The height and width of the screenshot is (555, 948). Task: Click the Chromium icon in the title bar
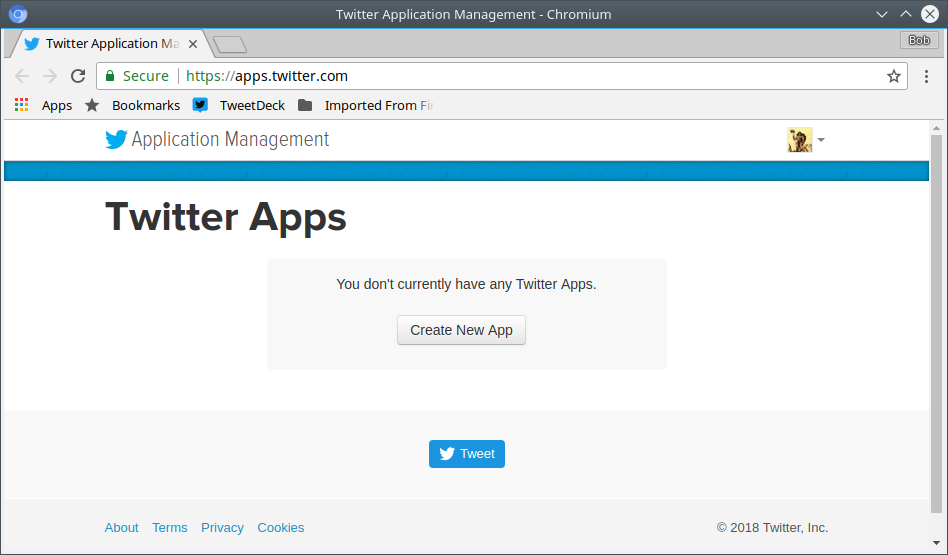18,14
